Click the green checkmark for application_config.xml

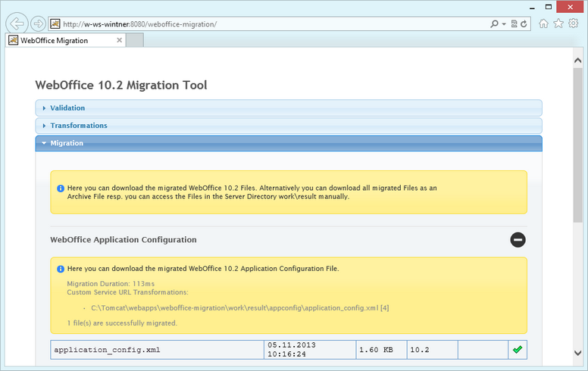tap(518, 350)
